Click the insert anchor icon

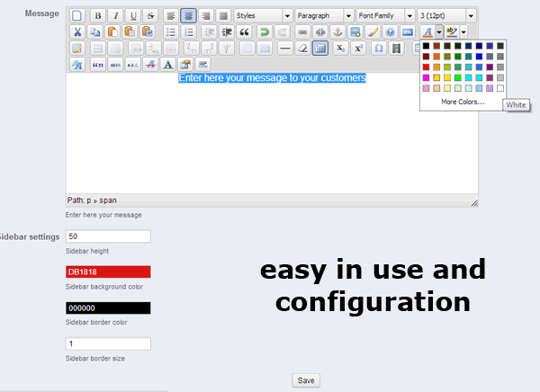click(x=338, y=32)
